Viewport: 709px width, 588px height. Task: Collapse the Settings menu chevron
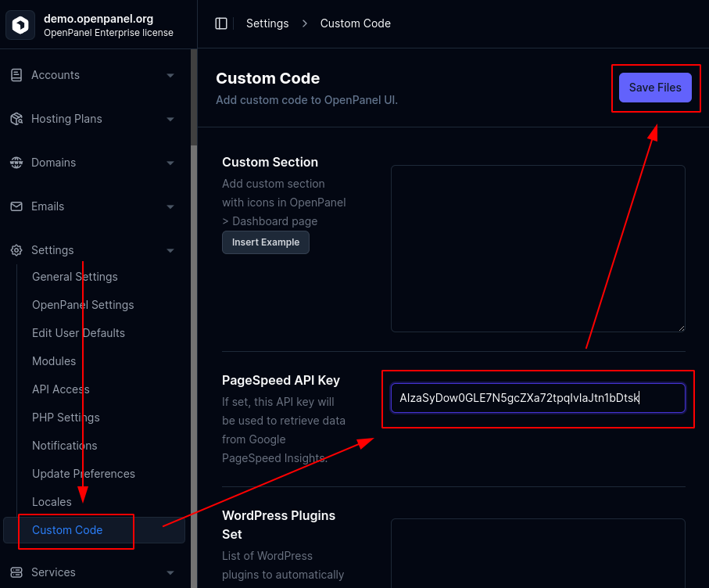[170, 251]
